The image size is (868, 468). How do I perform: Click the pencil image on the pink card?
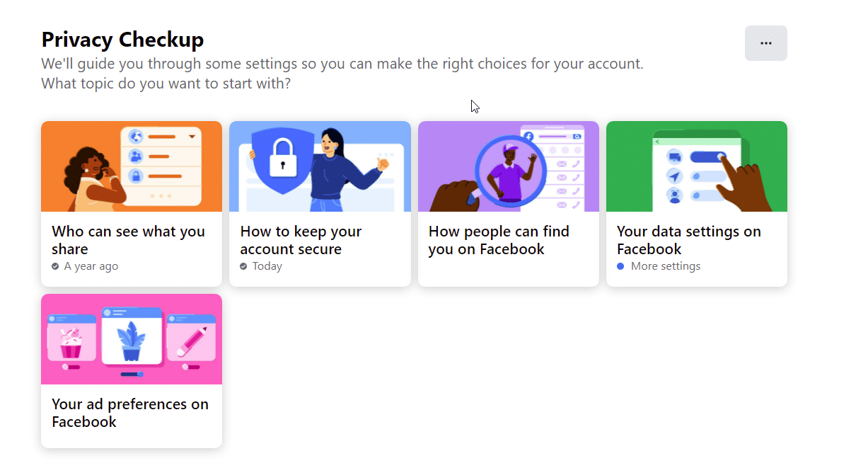192,341
